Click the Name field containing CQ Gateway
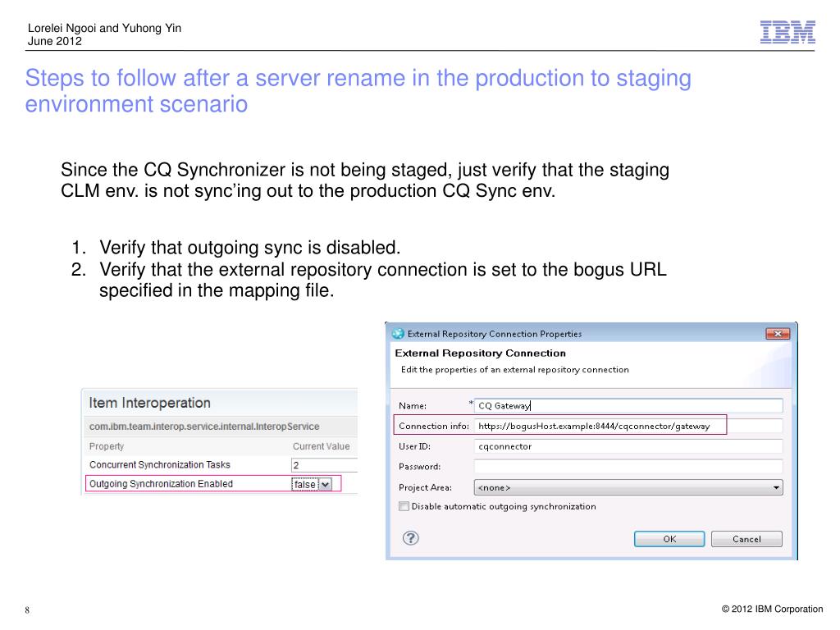The height and width of the screenshot is (630, 840). 628,405
